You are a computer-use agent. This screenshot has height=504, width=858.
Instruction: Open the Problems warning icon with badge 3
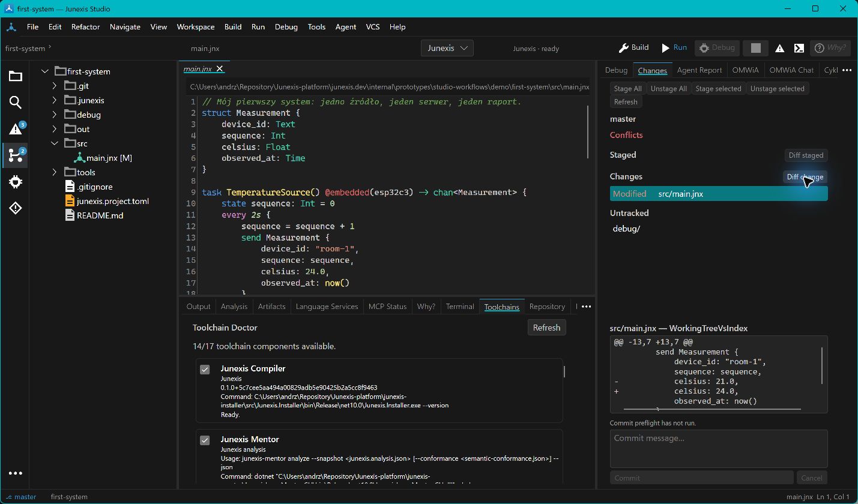tap(16, 128)
